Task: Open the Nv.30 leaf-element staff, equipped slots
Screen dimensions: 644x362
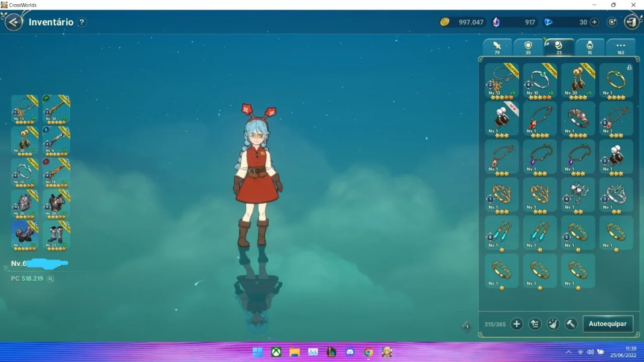Action: click(56, 110)
